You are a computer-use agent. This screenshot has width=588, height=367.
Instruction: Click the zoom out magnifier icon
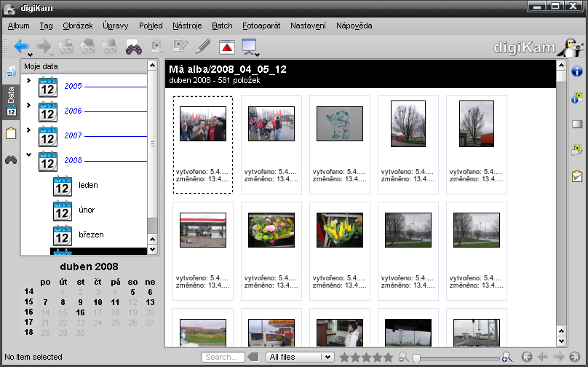(403, 357)
